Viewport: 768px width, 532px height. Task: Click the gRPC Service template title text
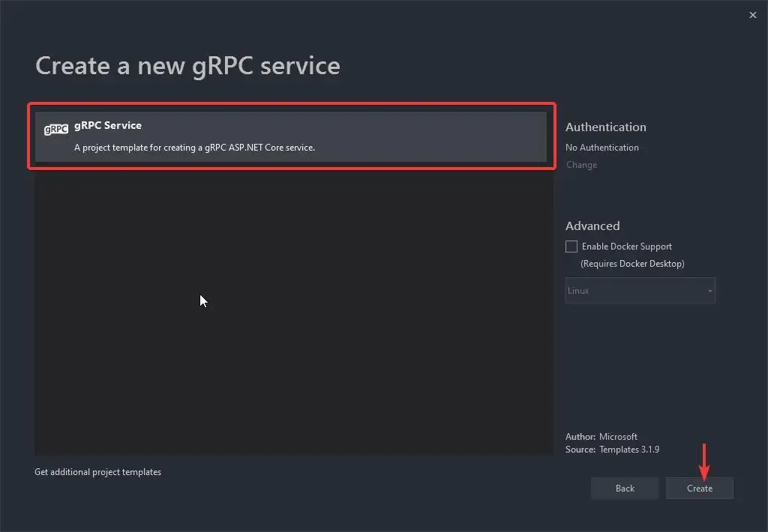pos(108,125)
